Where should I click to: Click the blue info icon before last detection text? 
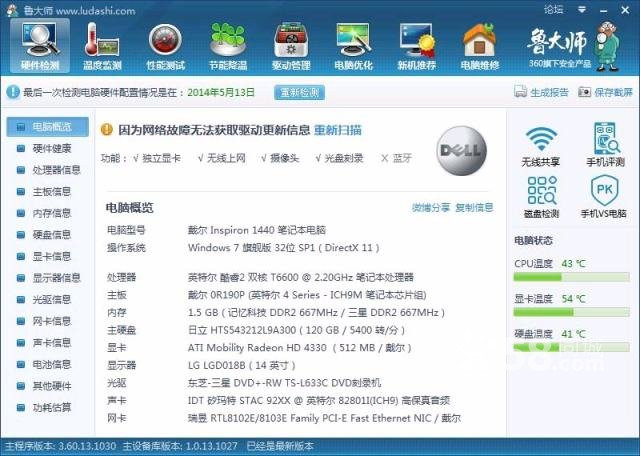(x=13, y=92)
